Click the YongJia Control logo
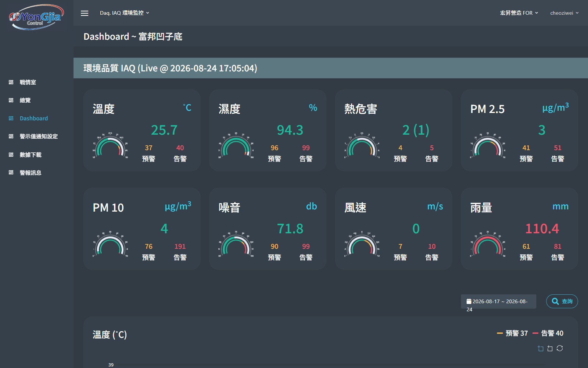Image resolution: width=588 pixels, height=368 pixels. (36, 17)
